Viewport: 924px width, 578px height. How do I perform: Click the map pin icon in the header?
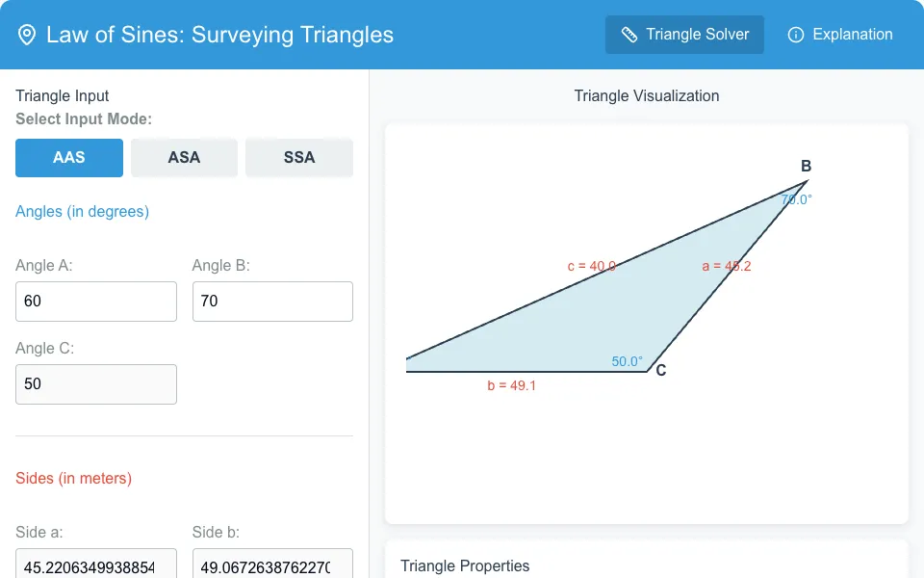[27, 35]
